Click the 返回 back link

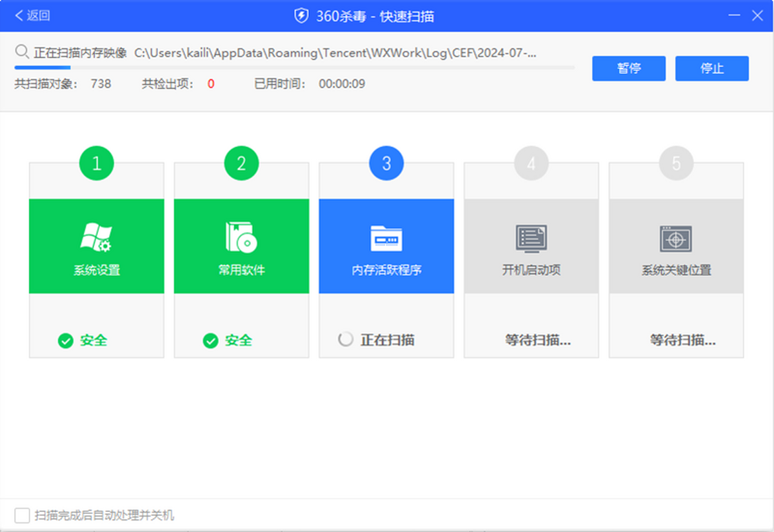pyautogui.click(x=29, y=15)
